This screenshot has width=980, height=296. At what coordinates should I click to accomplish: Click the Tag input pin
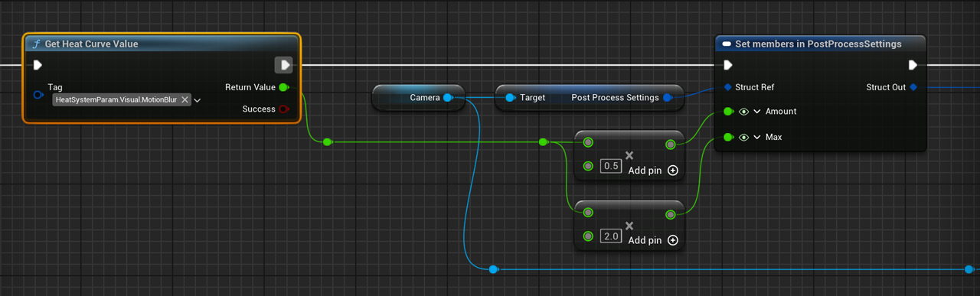38,95
